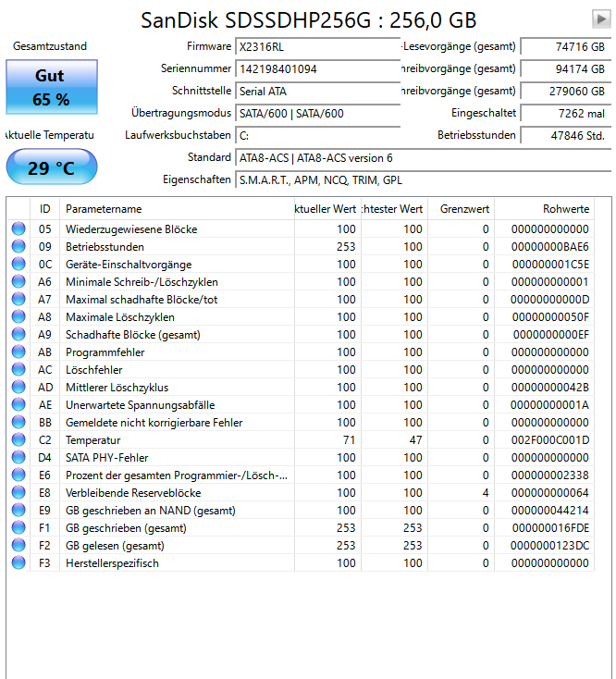Click the SanDisk SDSSDHP256G drive title

pos(308,20)
